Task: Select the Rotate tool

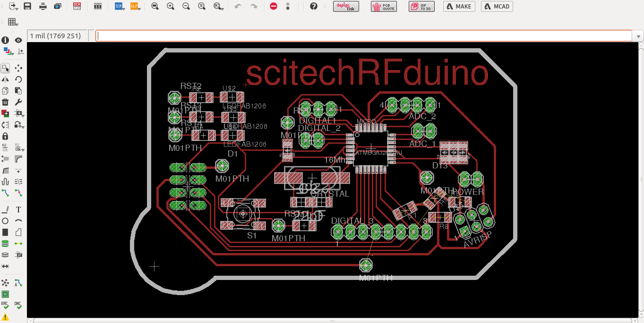Action: (18, 79)
